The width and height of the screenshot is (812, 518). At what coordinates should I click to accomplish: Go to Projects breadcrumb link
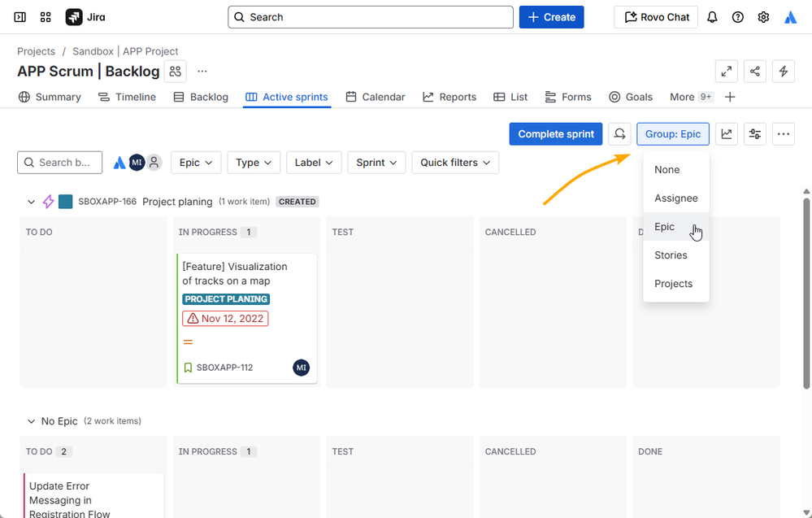tap(37, 51)
